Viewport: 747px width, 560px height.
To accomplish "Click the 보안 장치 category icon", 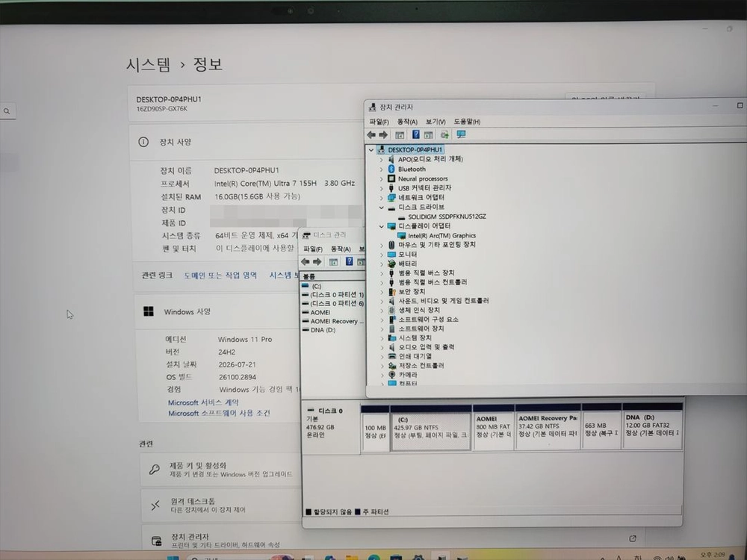I will click(391, 291).
